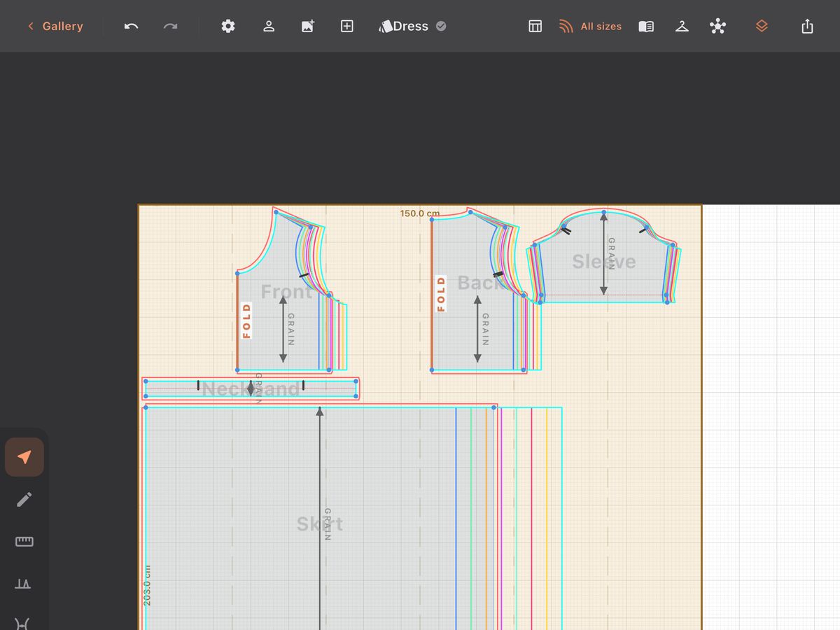Open the settings gear
840x630 pixels.
tap(227, 26)
